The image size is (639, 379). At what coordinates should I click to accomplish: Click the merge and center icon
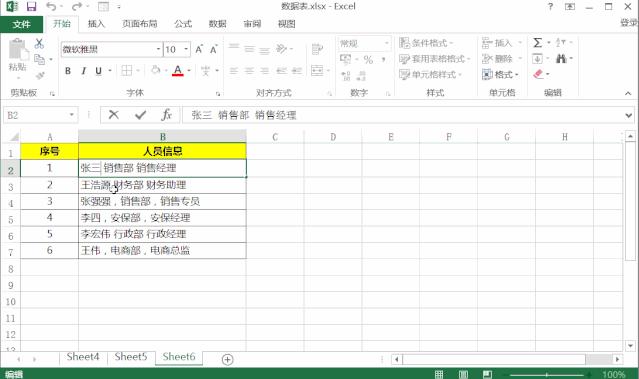317,71
